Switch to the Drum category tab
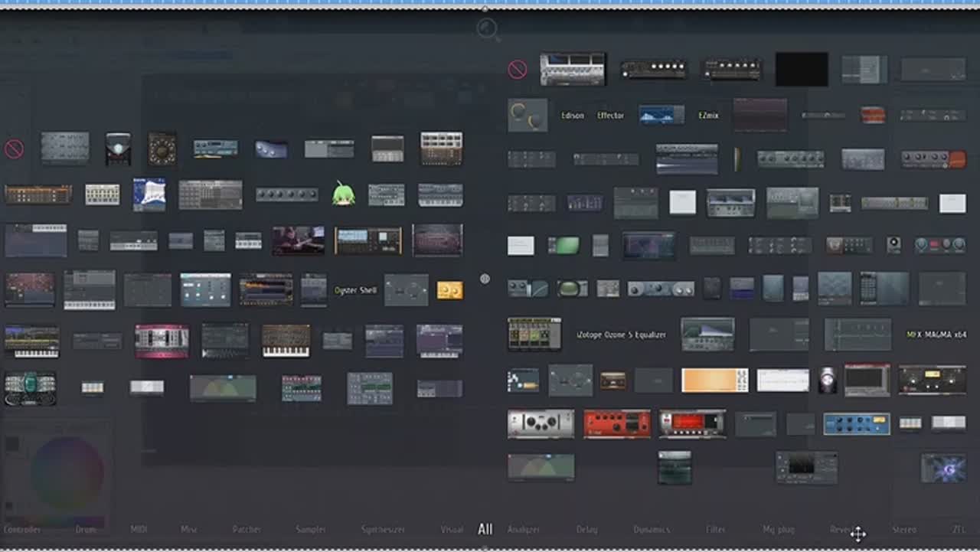This screenshot has width=980, height=552. click(x=86, y=529)
